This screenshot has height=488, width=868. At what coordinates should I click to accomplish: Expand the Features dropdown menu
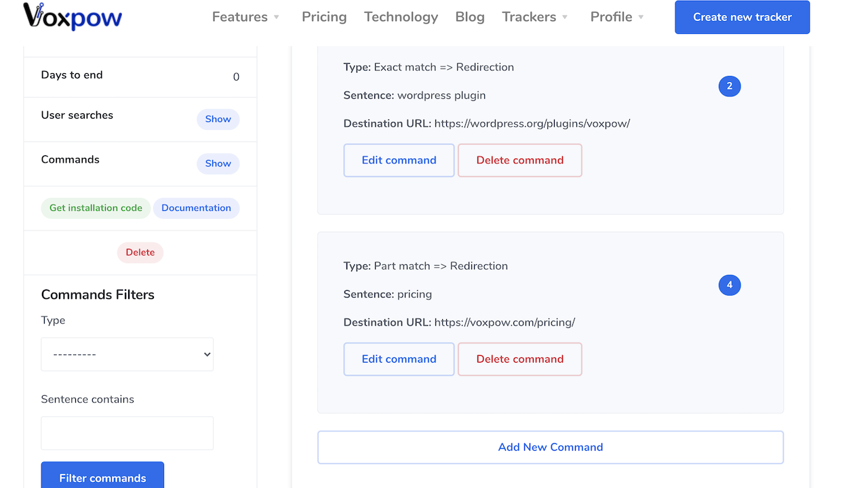[245, 17]
